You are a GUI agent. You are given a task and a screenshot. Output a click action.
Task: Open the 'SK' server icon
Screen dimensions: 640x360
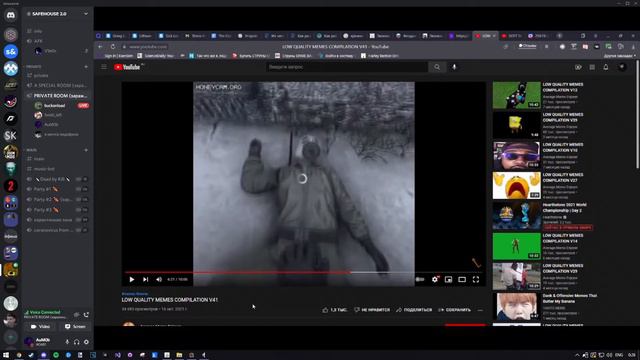(11, 136)
